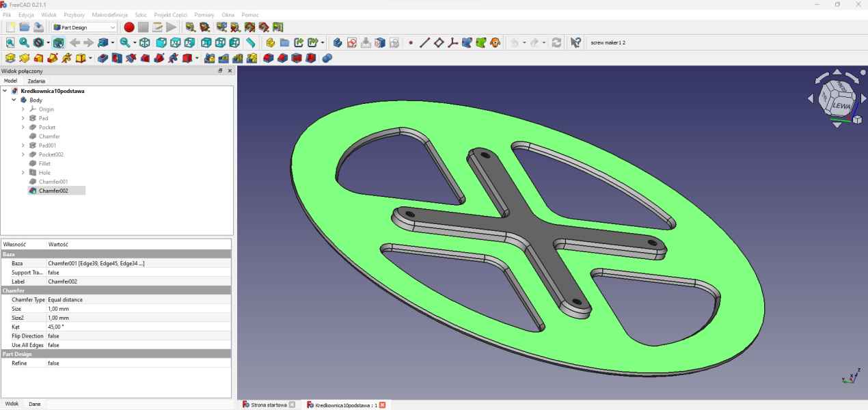Open the draw style dropdown arrow

47,42
